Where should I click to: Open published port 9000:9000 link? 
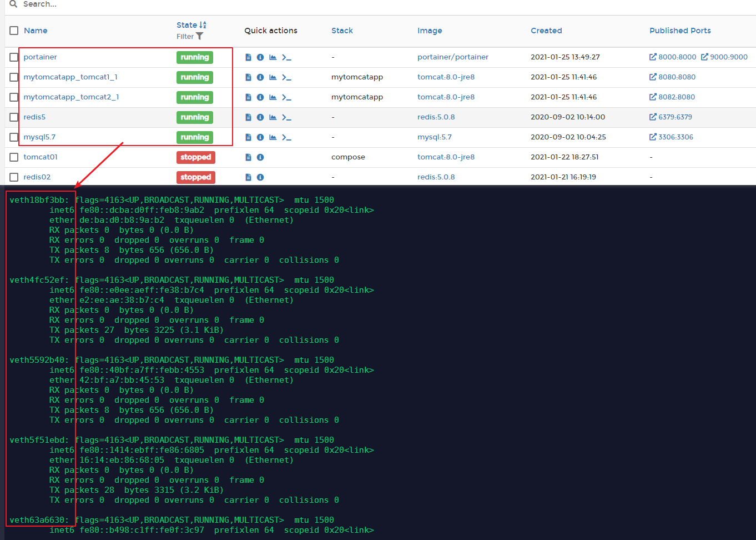724,57
